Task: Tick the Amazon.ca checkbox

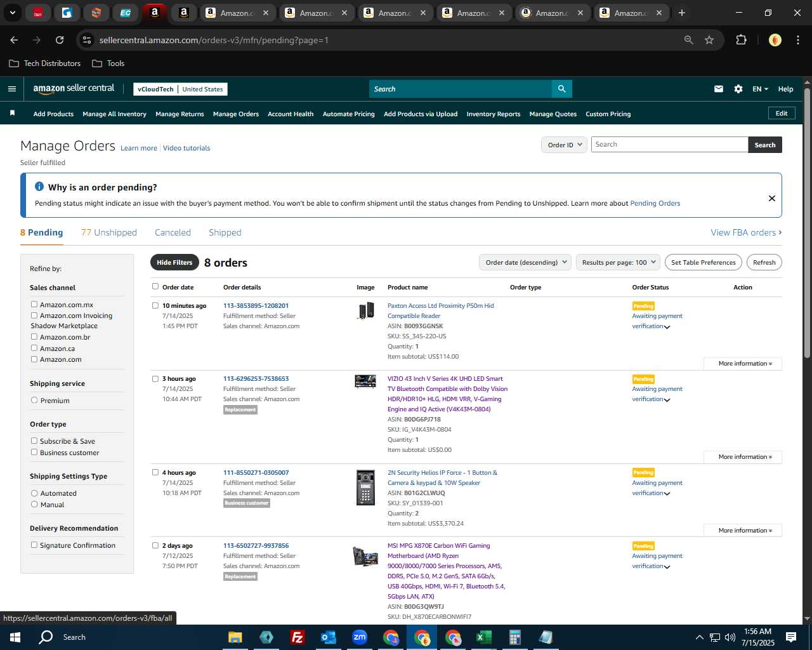Action: point(34,348)
